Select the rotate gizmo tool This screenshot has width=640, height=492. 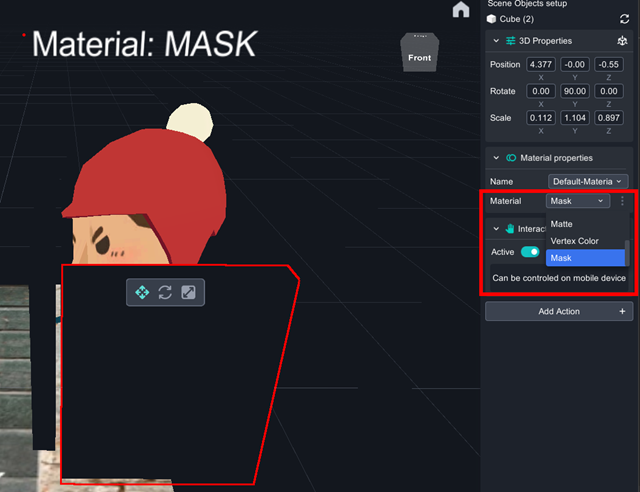(165, 292)
